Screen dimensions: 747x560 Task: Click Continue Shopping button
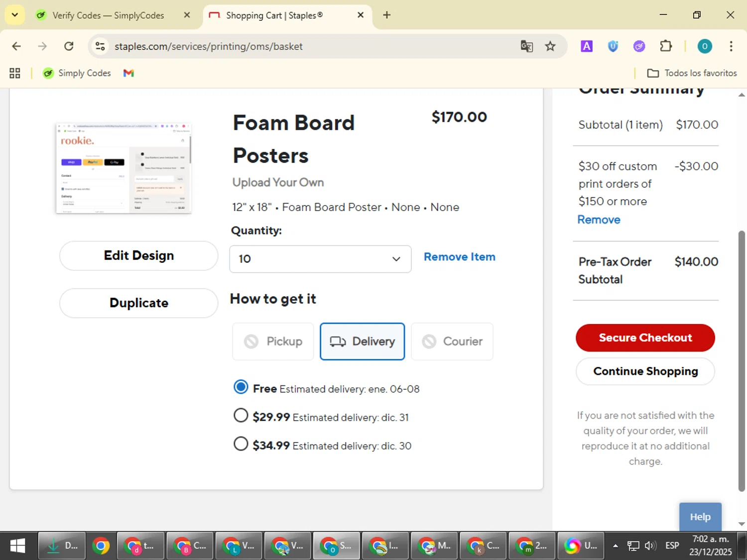click(645, 371)
